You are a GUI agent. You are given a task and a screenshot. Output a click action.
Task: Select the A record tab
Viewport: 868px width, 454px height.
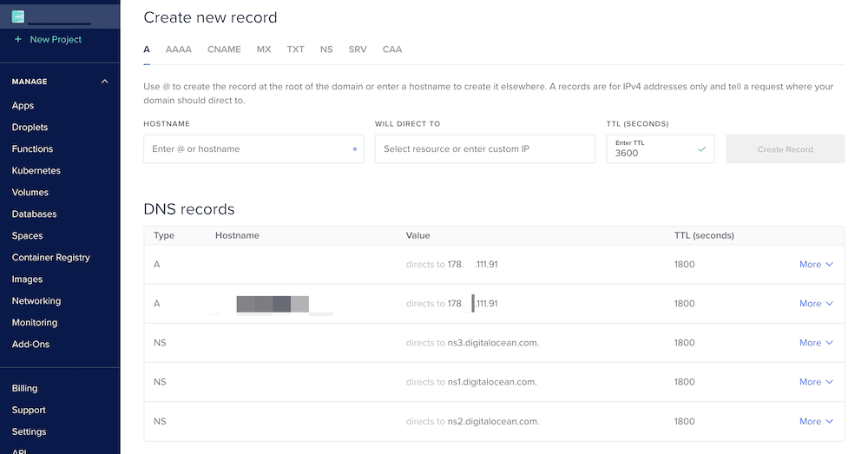click(x=147, y=49)
